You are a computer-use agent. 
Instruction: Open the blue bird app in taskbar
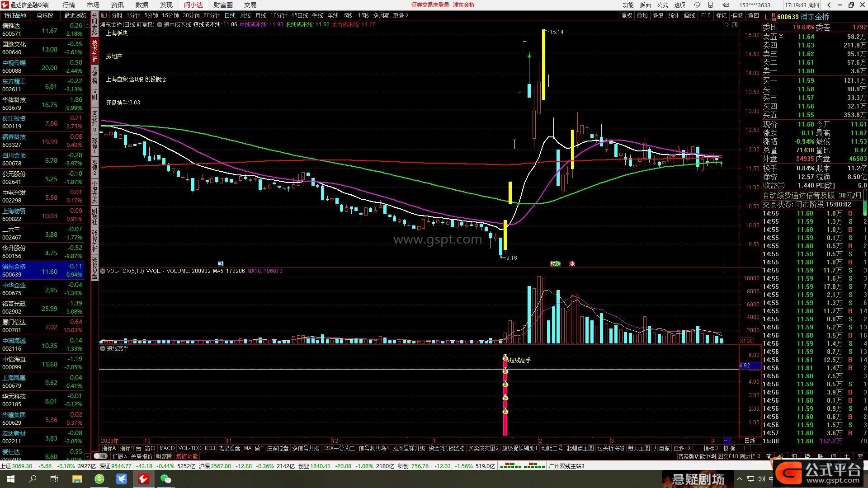pos(122,479)
